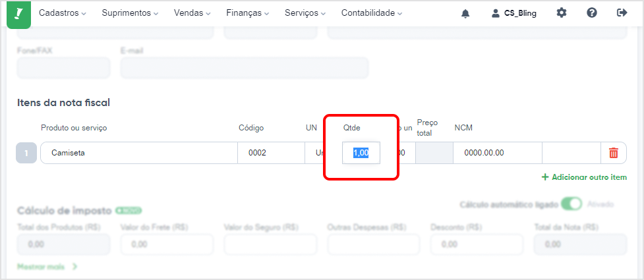Expand Mostrar mais section
This screenshot has width=644, height=280.
tap(47, 267)
